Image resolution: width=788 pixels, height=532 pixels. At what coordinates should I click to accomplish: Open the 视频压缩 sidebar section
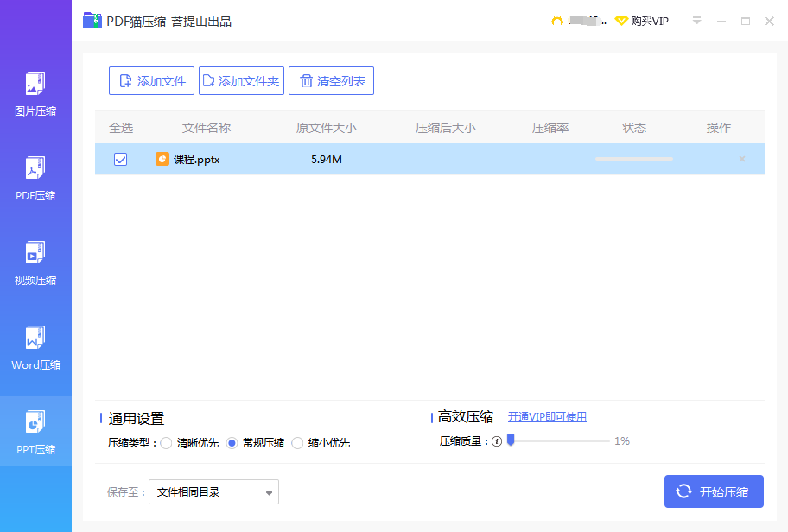tap(35, 263)
